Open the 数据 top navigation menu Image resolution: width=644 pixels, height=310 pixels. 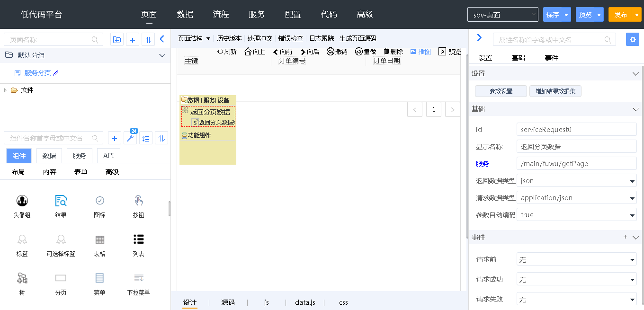point(185,14)
